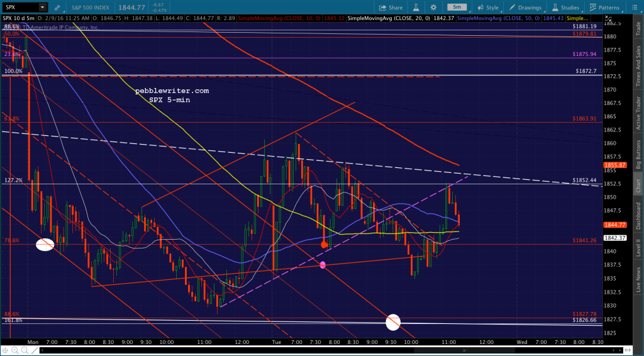Open the Dashboard sidebar tab
This screenshot has height=356, width=644.
[x=638, y=216]
